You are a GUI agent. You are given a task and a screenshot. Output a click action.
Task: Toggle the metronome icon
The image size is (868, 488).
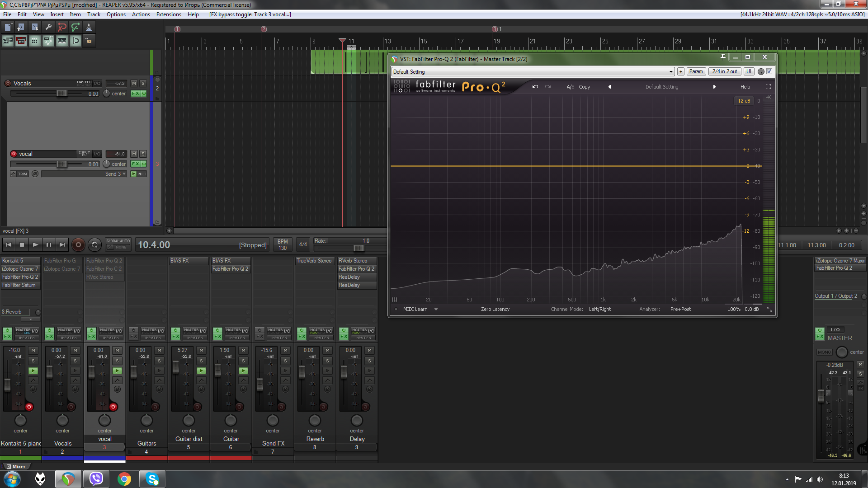(89, 27)
